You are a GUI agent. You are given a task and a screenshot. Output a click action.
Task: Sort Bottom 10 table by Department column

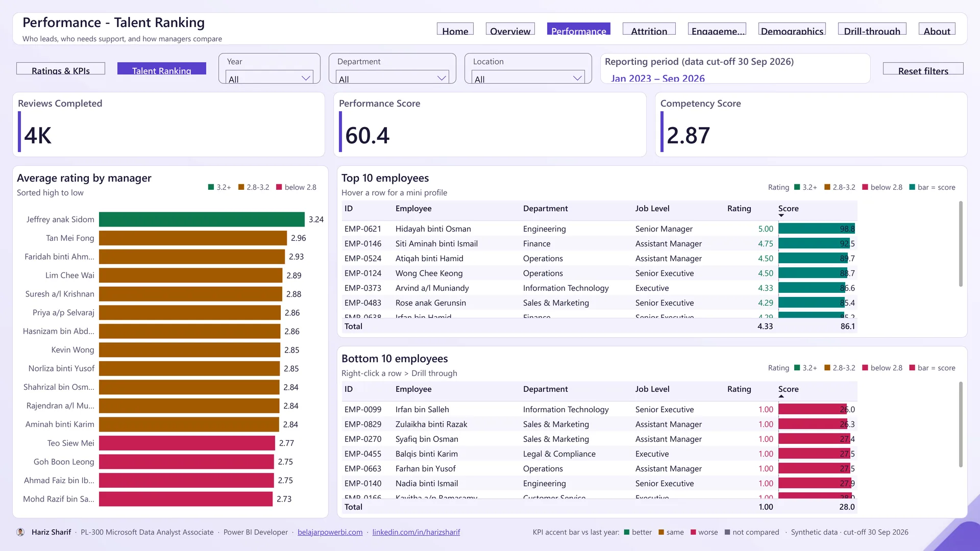click(545, 389)
